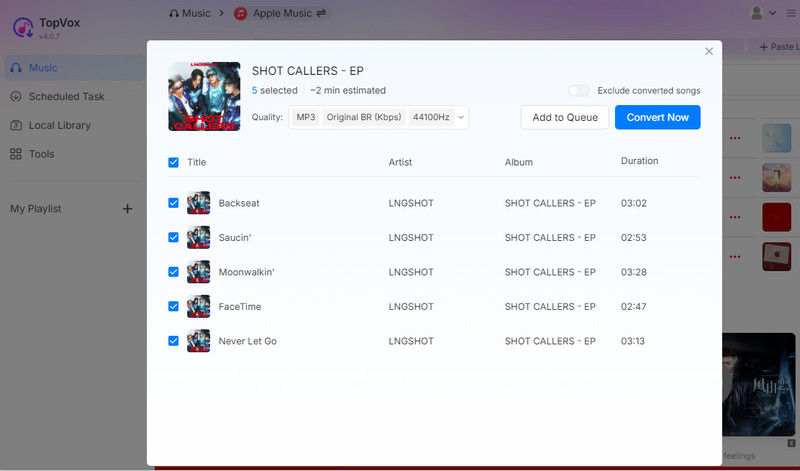Click the SHOT CALLERS album cover

tap(204, 97)
